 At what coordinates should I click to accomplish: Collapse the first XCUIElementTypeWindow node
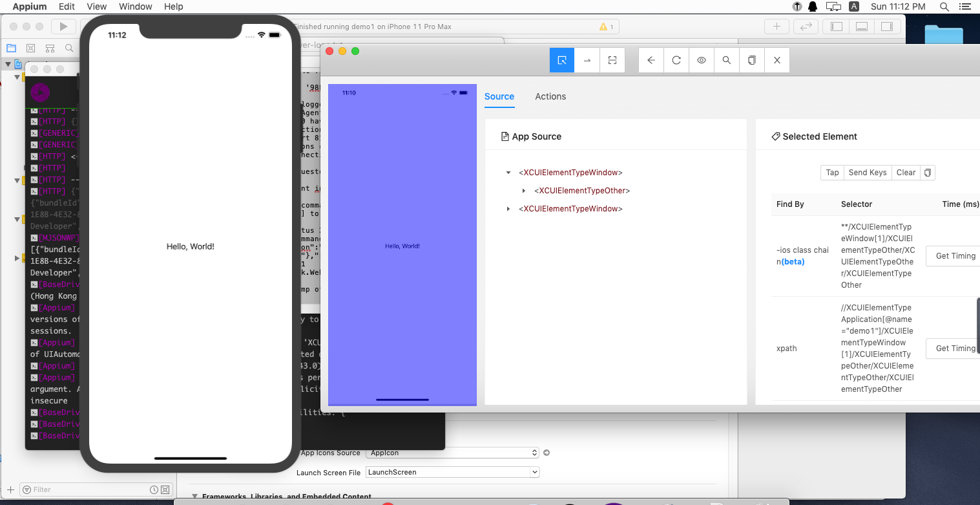(x=508, y=173)
